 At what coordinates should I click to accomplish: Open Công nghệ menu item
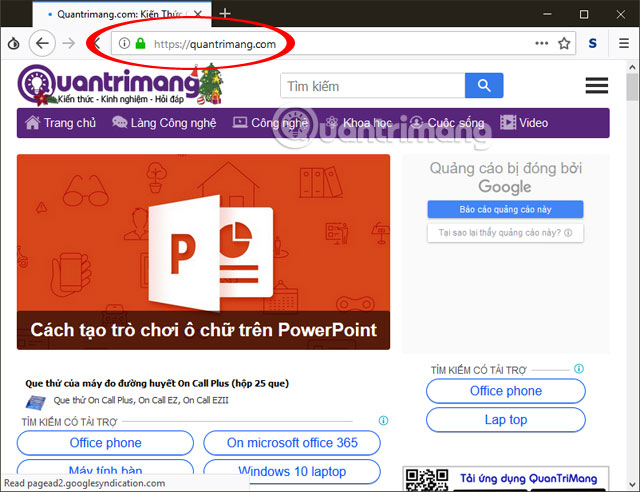(270, 122)
